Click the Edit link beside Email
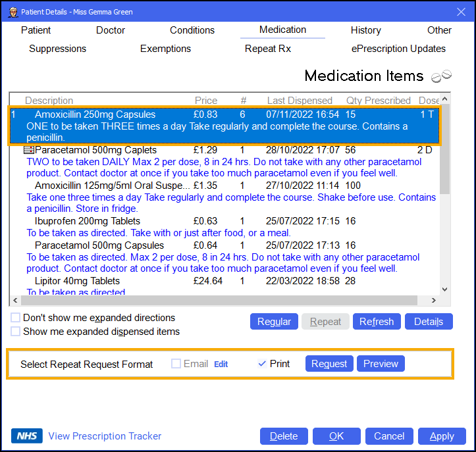This screenshot has height=452, width=476. click(x=221, y=364)
